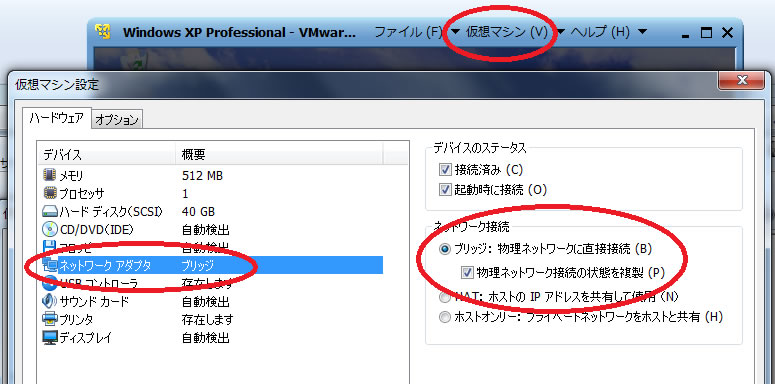The image size is (775, 384).
Task: Click 自動検出 value in サウンド カード row
Action: click(x=206, y=301)
